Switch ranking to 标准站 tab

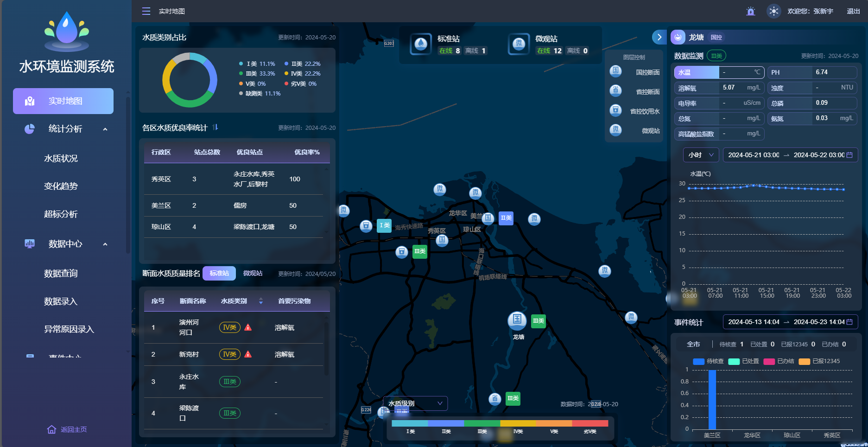click(219, 273)
